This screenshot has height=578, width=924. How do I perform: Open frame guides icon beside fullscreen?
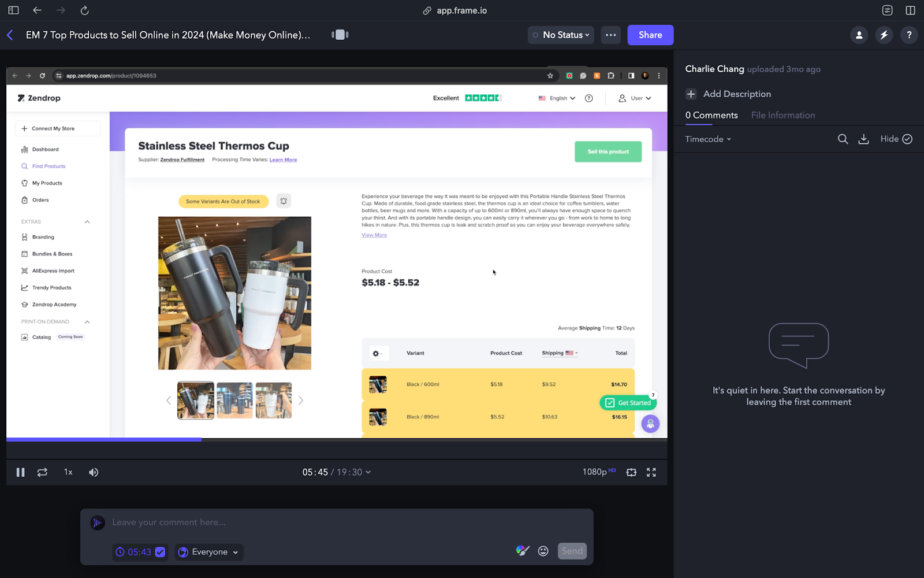(631, 472)
